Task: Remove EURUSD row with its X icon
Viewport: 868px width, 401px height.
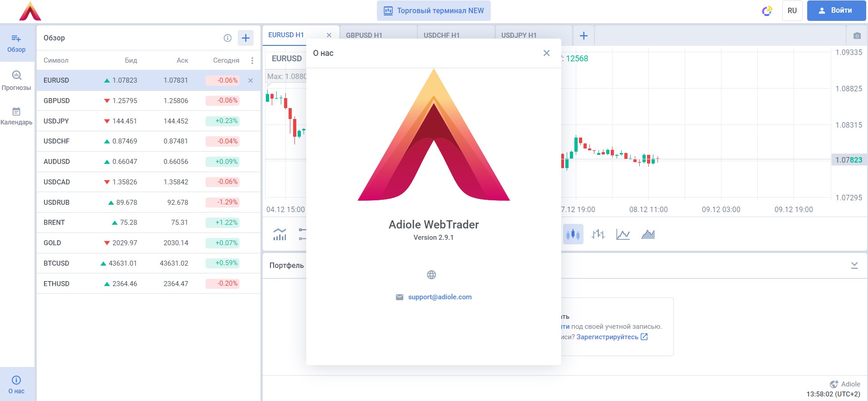Action: tap(250, 80)
